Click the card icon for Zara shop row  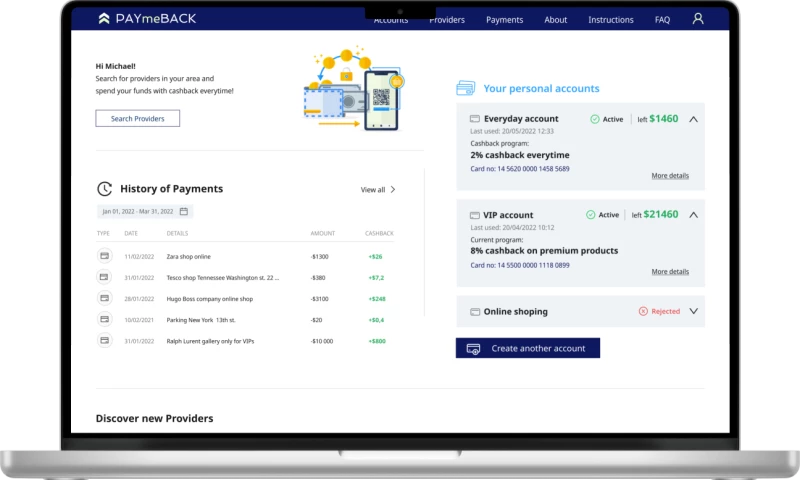(x=105, y=256)
